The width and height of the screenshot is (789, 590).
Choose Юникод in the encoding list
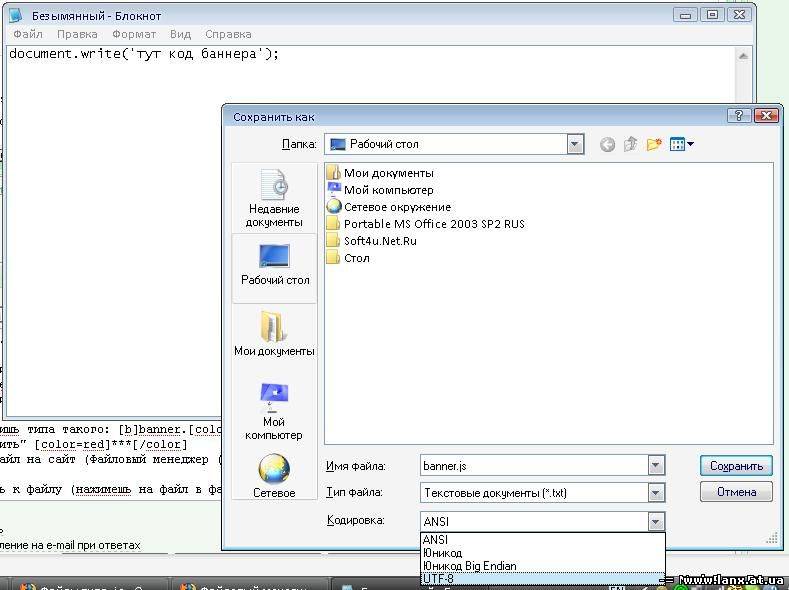[542, 553]
